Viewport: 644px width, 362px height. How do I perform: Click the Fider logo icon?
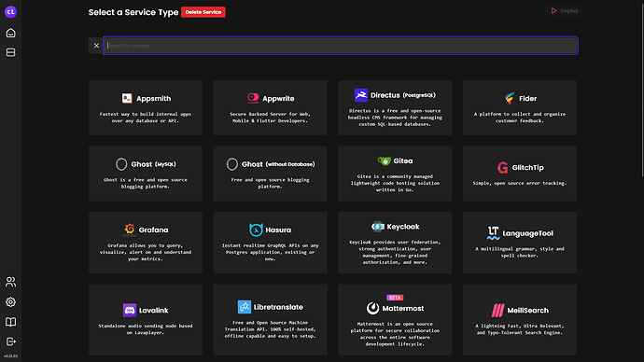pyautogui.click(x=510, y=99)
